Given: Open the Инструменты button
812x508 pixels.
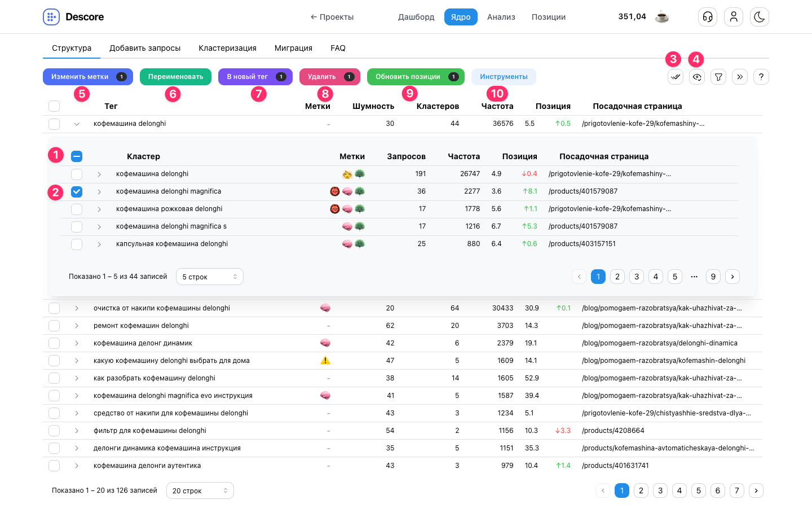Looking at the screenshot, I should coord(504,77).
